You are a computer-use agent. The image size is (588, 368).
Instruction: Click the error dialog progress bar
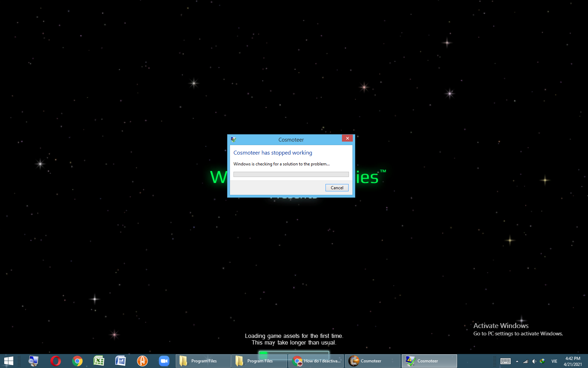point(291,175)
